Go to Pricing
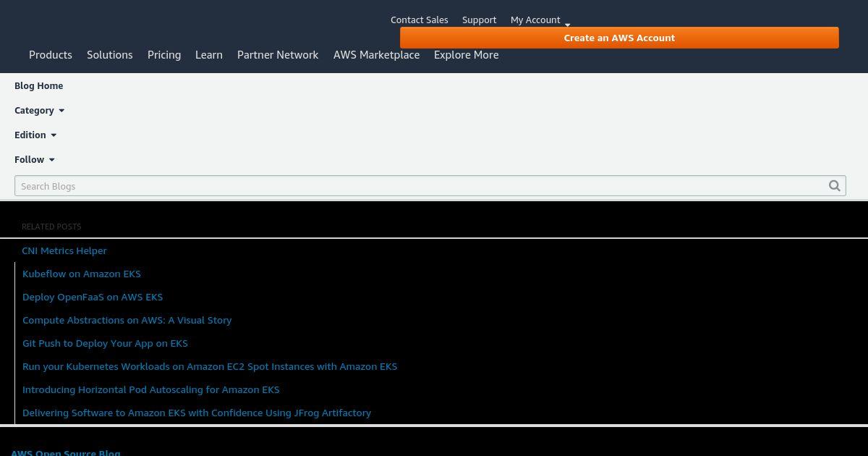The height and width of the screenshot is (456, 868). pyautogui.click(x=164, y=55)
